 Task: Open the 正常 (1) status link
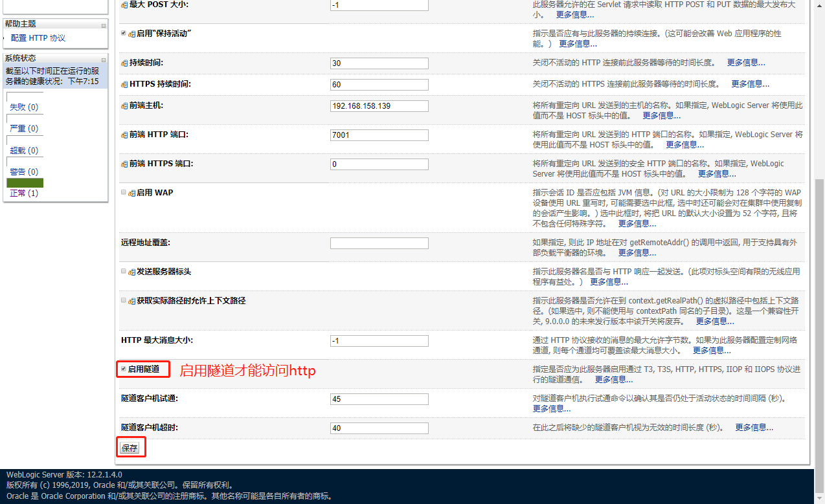(24, 193)
